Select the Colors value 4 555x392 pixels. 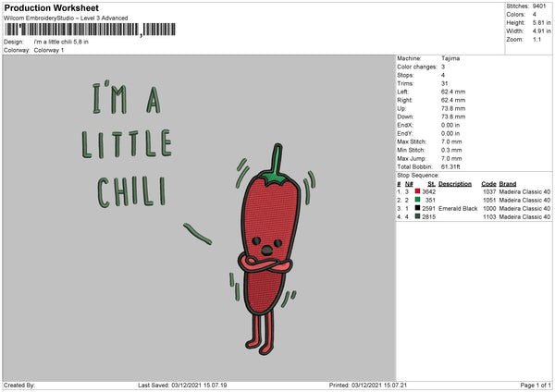(x=534, y=15)
